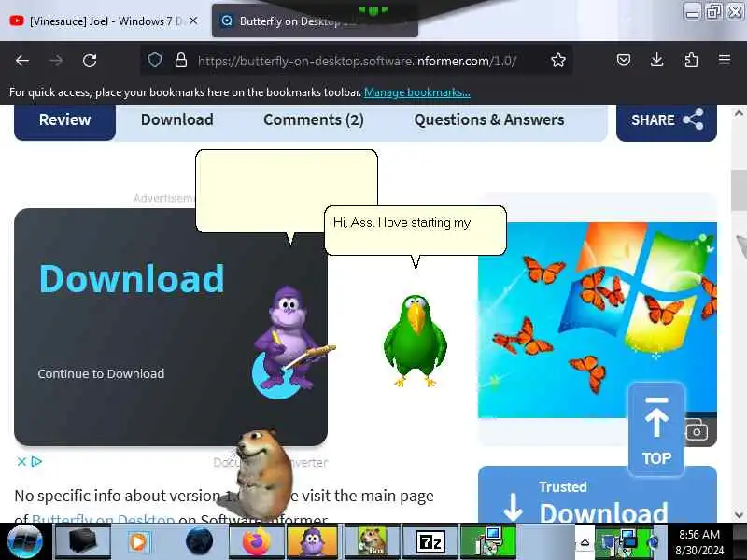Bookmark this page with the star

click(557, 60)
